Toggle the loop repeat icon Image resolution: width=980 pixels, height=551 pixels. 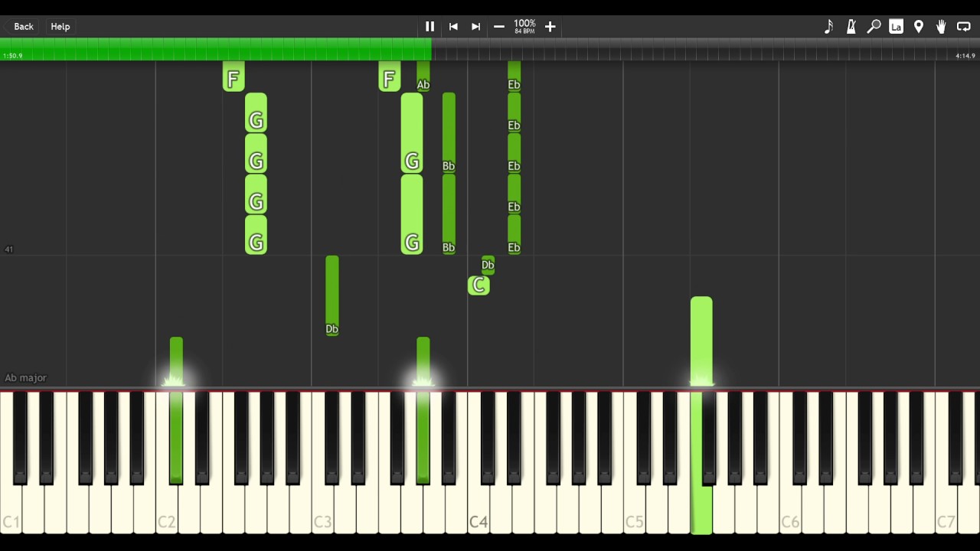[x=964, y=27]
